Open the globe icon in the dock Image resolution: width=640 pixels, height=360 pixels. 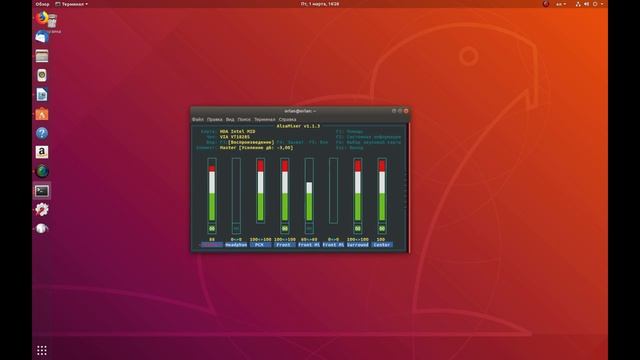(42, 171)
